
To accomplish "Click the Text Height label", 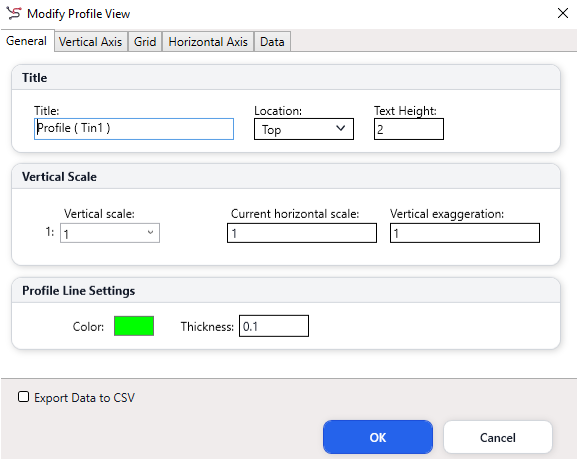I will 405,111.
